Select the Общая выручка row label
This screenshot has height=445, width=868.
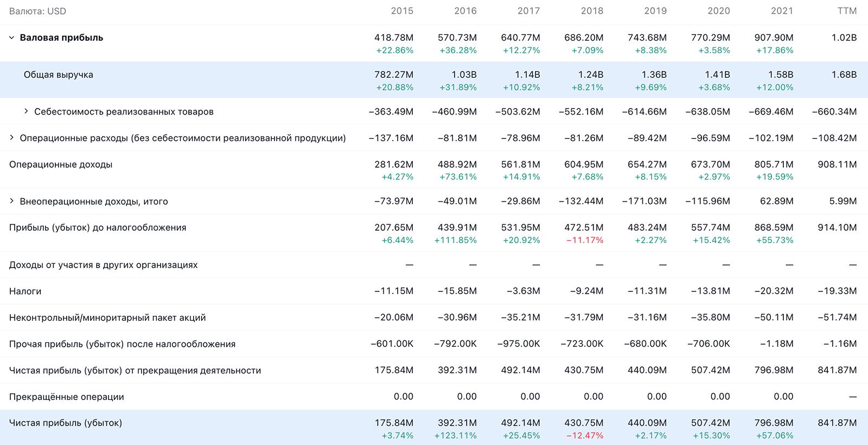coord(59,75)
